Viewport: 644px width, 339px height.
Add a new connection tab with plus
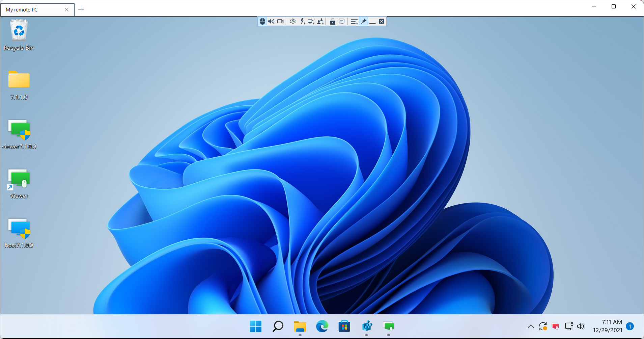coord(81,9)
